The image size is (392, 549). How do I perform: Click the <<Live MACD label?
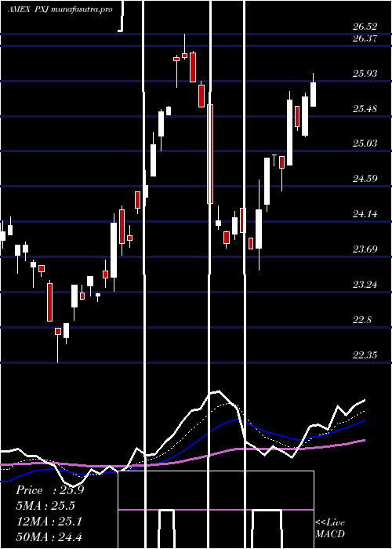330,528
